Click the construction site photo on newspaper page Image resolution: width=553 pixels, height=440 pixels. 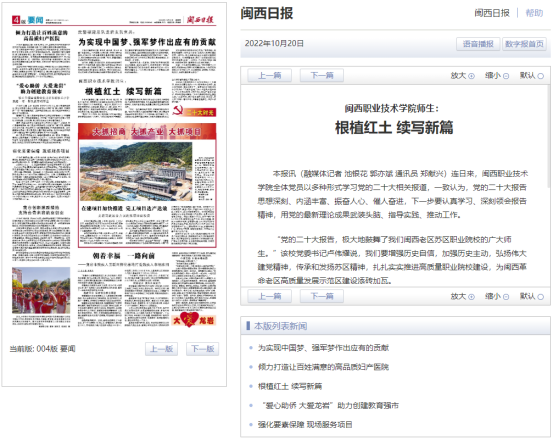pyautogui.click(x=136, y=171)
